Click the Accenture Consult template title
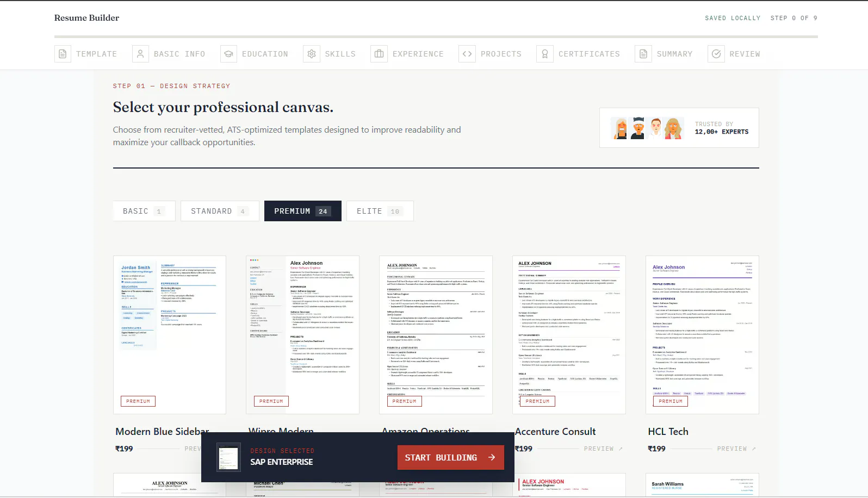The width and height of the screenshot is (868, 498). coord(555,431)
